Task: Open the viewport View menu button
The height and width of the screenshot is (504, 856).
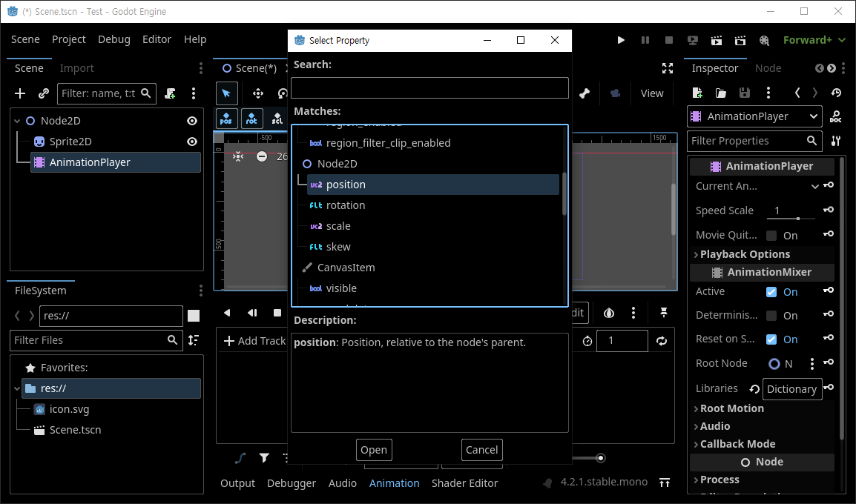Action: click(x=652, y=93)
